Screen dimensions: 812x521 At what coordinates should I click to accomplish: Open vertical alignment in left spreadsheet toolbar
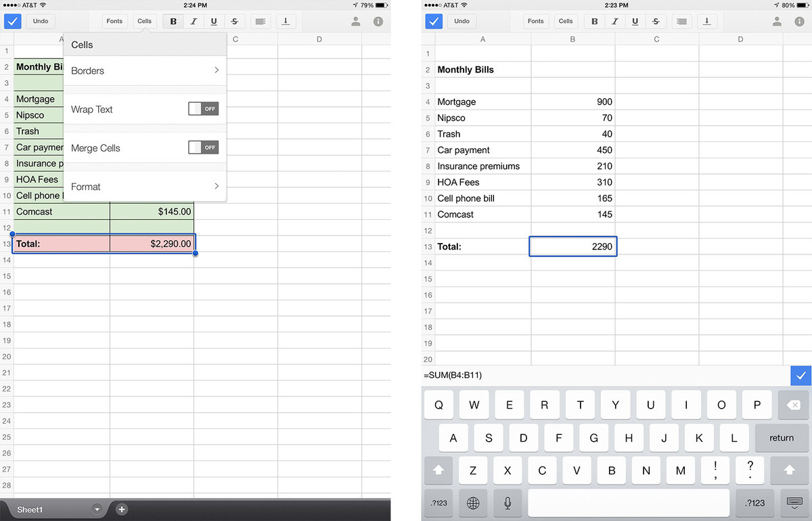(286, 21)
